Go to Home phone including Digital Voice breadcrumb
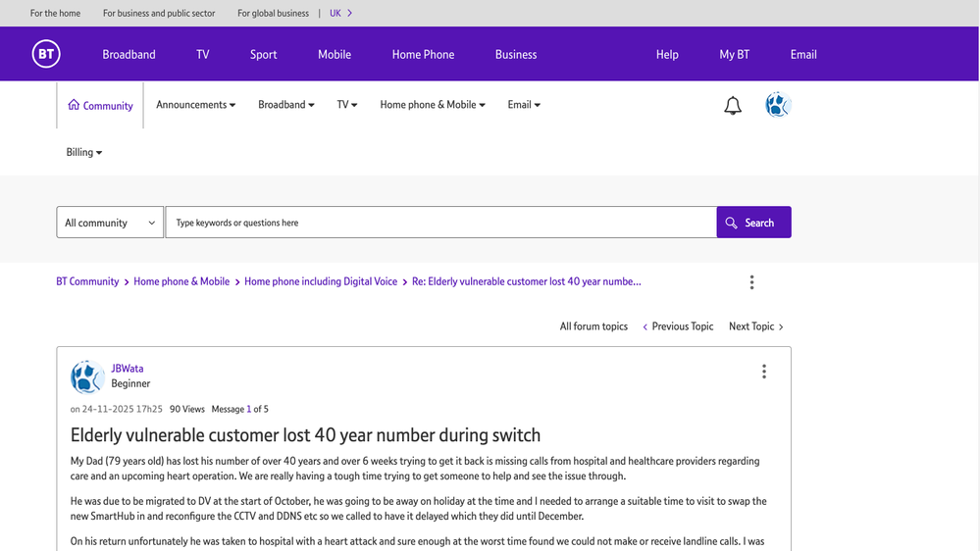This screenshot has width=980, height=551. point(321,281)
